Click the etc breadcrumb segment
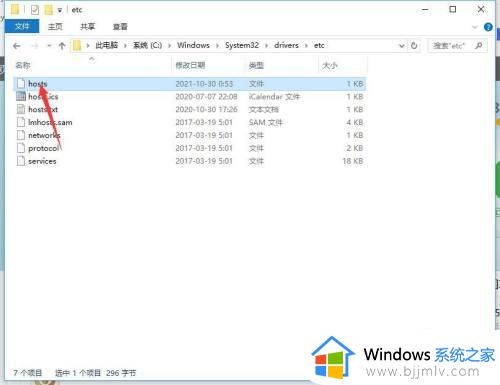Screen dimensions: 500x385 tap(319, 45)
